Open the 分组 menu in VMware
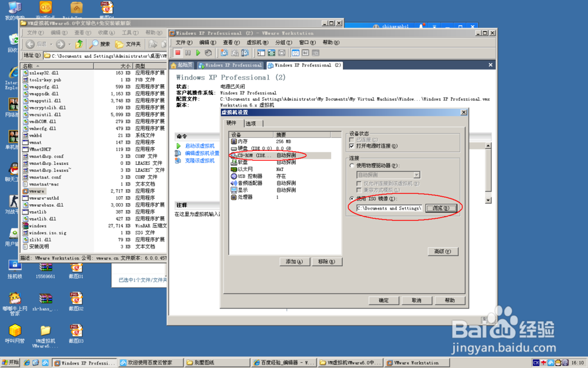 pos(283,42)
